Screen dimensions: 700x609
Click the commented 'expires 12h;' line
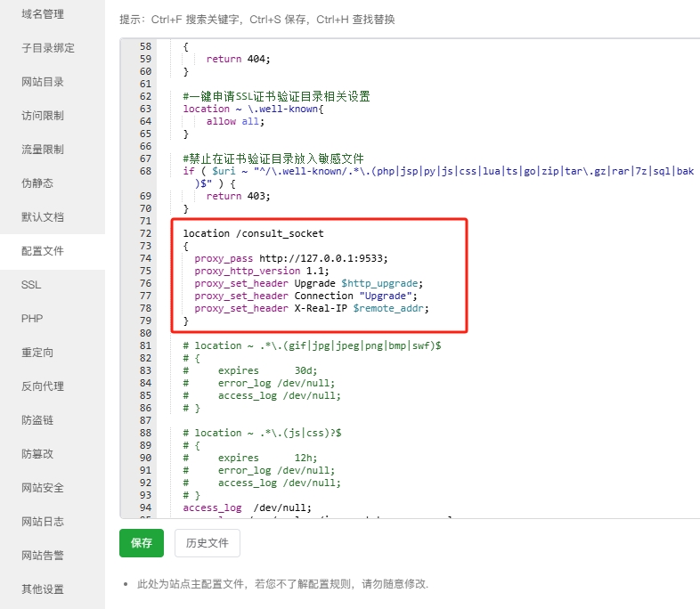click(250, 458)
